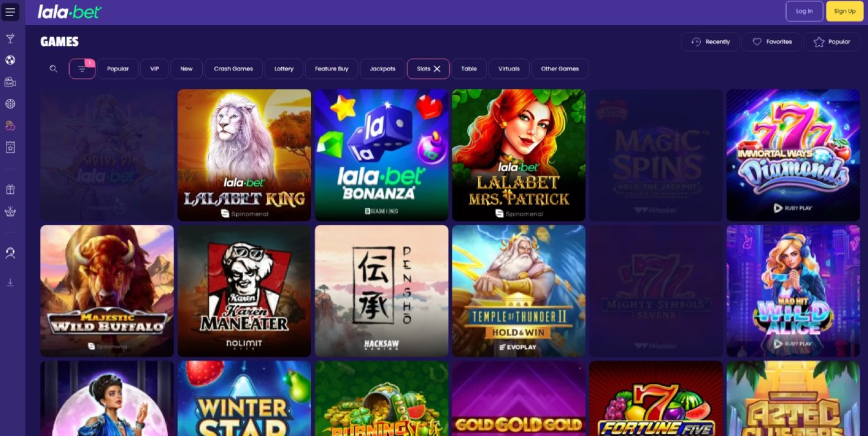Image resolution: width=868 pixels, height=436 pixels.
Task: Select the Feature Buy category
Action: click(332, 68)
